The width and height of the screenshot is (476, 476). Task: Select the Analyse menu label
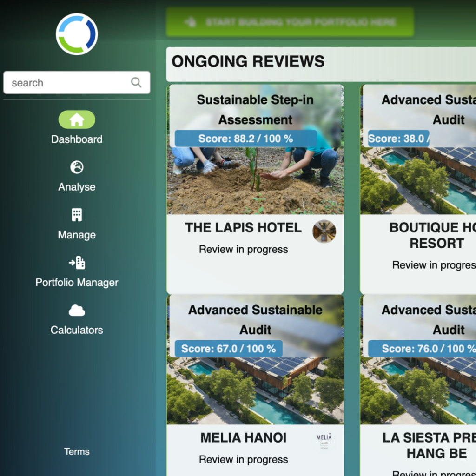point(77,187)
